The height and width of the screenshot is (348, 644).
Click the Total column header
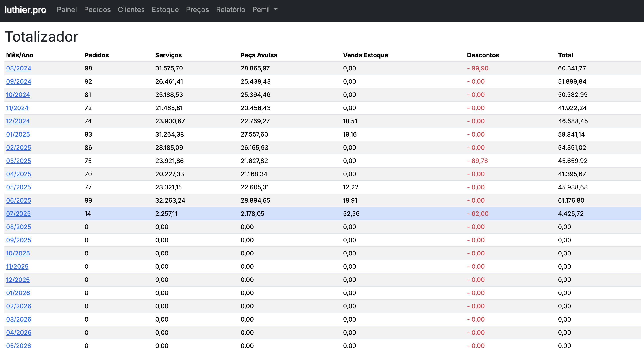coord(565,55)
